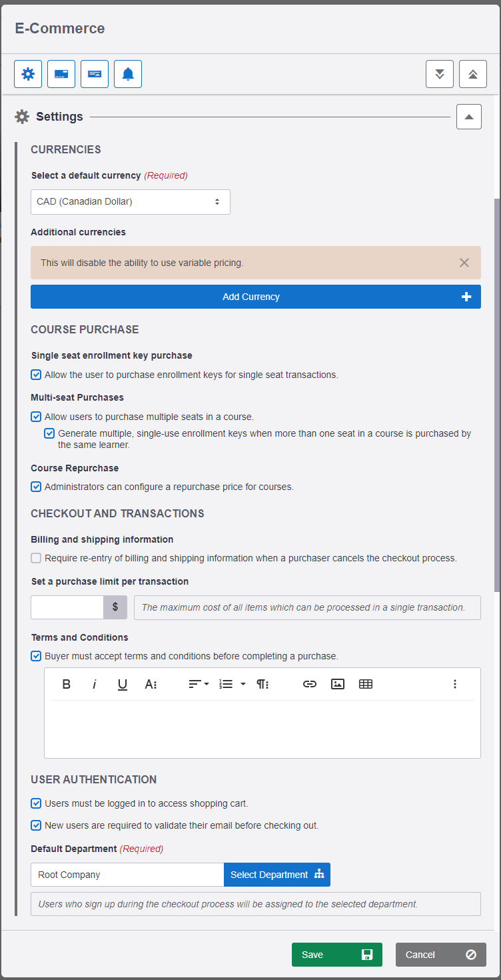Select the payment card icon in the toolbar

pos(61,73)
